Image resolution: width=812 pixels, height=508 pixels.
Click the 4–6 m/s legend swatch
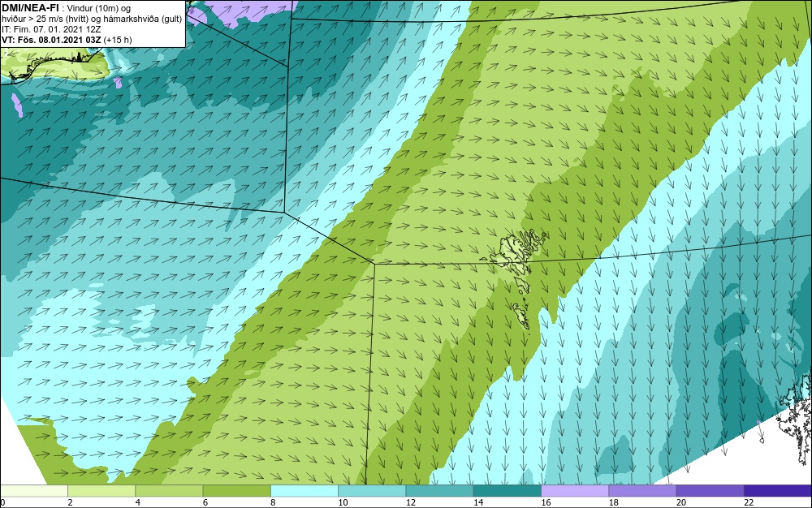(x=169, y=491)
